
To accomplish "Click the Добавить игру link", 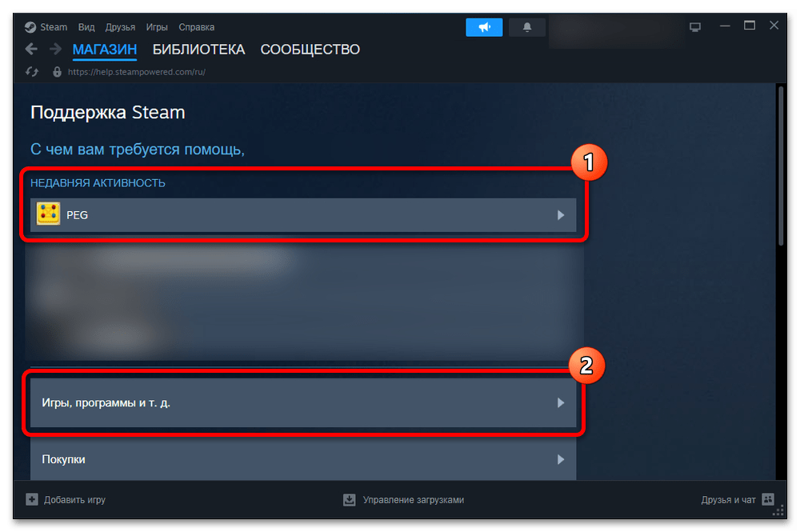I will click(74, 499).
